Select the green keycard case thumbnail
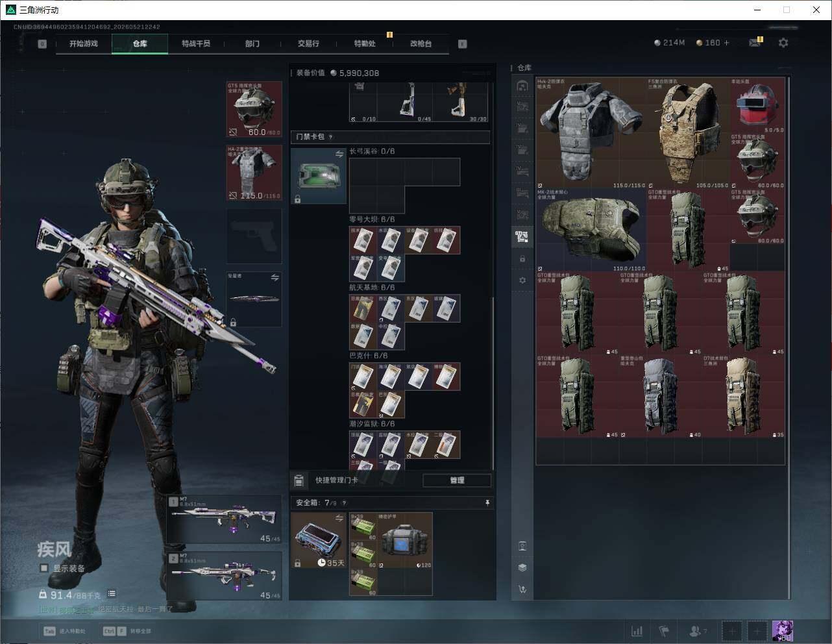Image resolution: width=832 pixels, height=644 pixels. (319, 176)
